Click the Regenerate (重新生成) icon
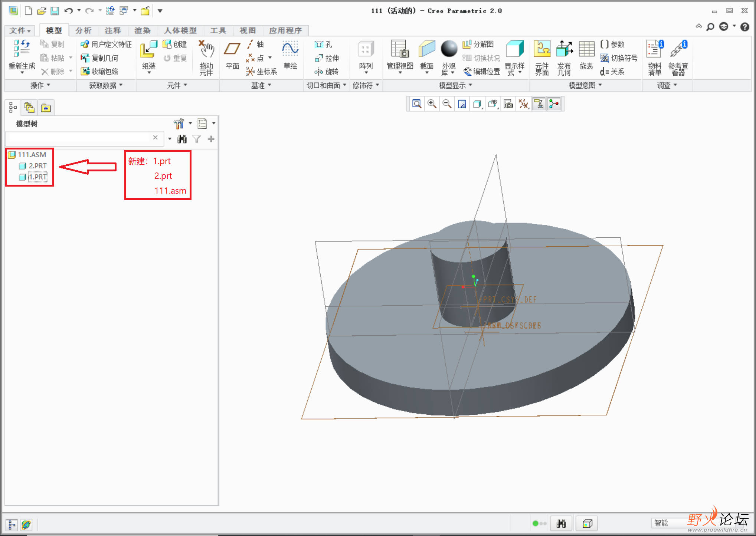This screenshot has width=756, height=536. click(22, 49)
